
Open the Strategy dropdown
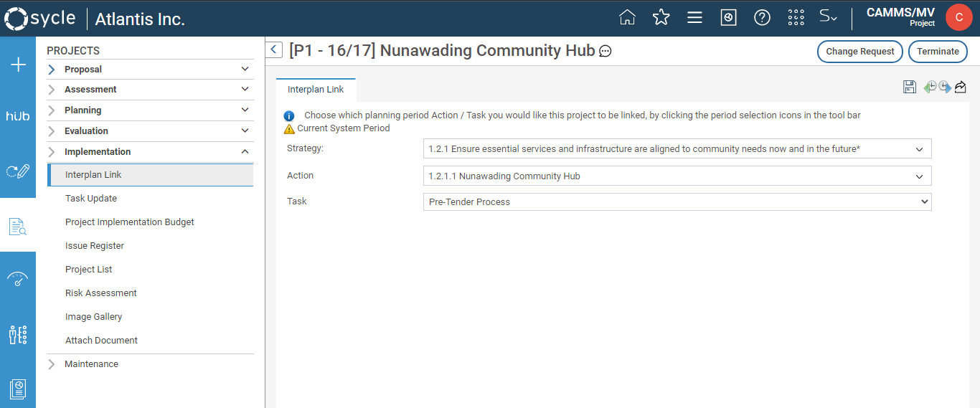tap(677, 149)
